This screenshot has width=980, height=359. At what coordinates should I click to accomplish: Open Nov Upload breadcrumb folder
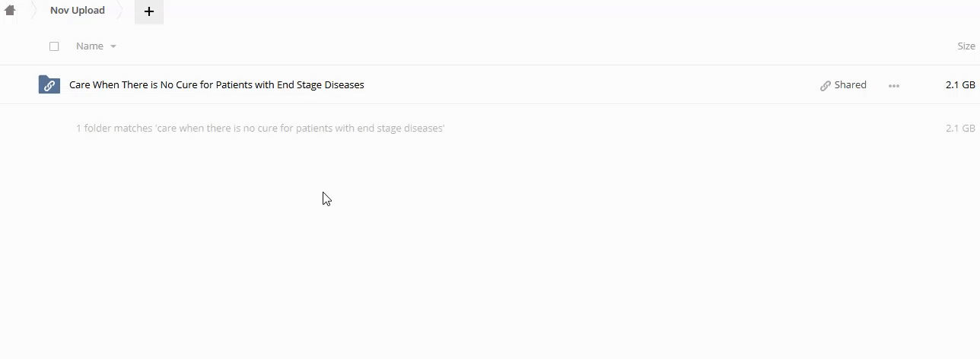pos(78,11)
